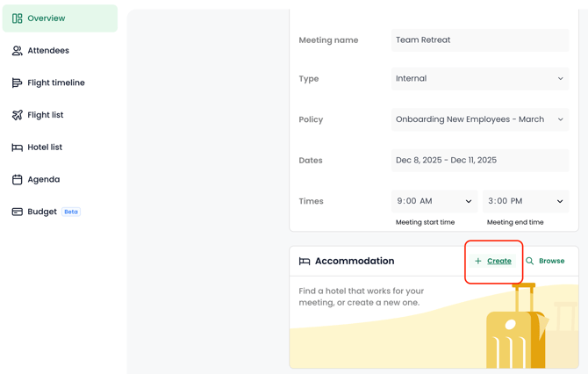Click the Agenda calendar icon
Image resolution: width=588 pixels, height=374 pixels.
(17, 180)
